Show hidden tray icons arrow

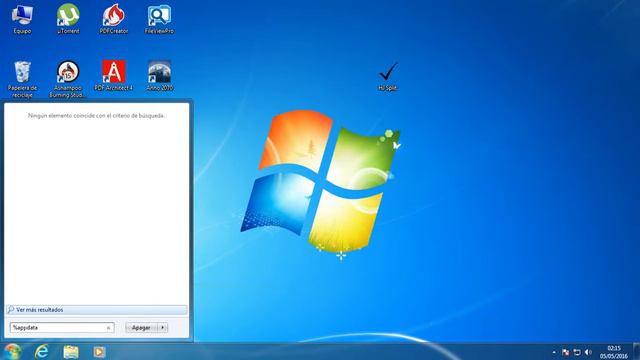554,352
